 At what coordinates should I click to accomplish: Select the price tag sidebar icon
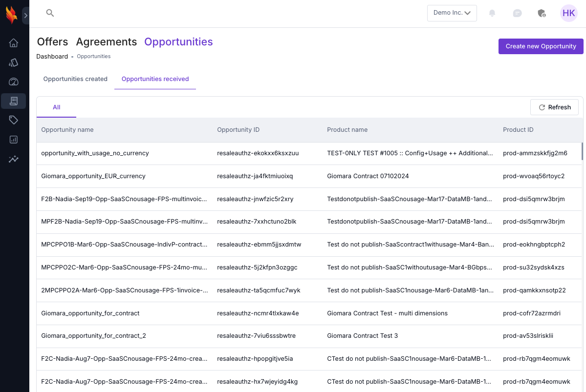tap(14, 120)
